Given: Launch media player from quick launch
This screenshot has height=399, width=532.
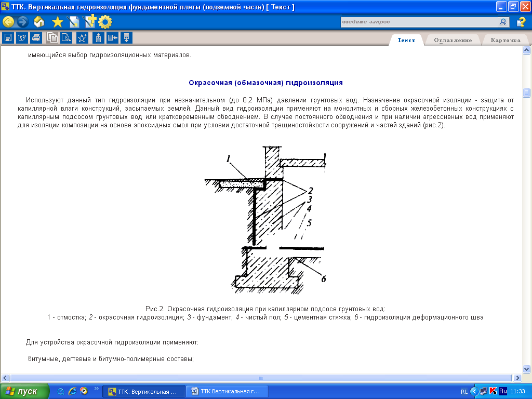Looking at the screenshot, I should 84,391.
